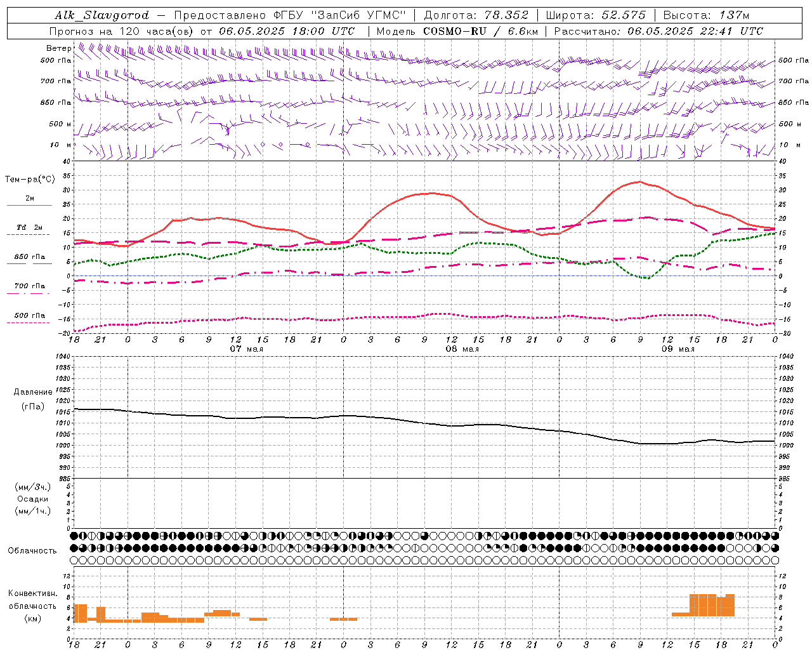
Task: Click the station name Alk_Slavgorod in header
Action: pyautogui.click(x=102, y=15)
